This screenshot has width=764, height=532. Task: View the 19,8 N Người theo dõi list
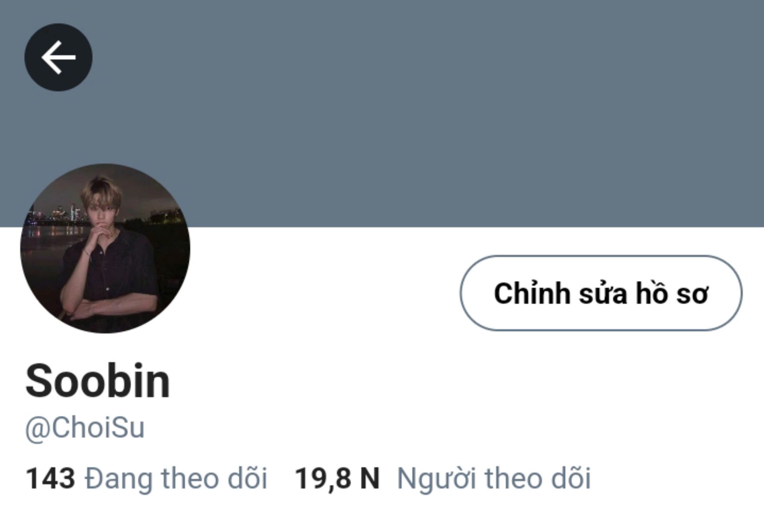[x=442, y=478]
